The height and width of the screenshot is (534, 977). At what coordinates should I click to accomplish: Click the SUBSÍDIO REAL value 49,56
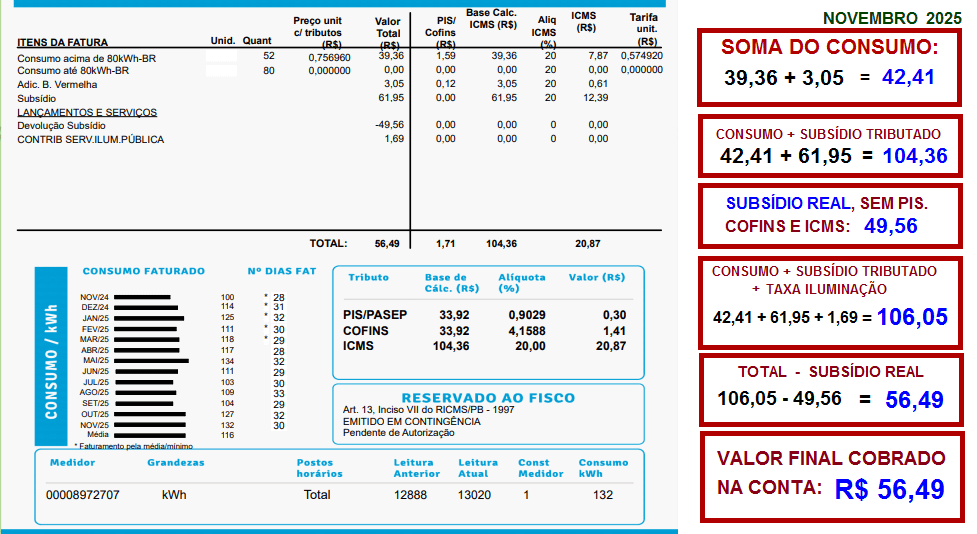point(890,226)
